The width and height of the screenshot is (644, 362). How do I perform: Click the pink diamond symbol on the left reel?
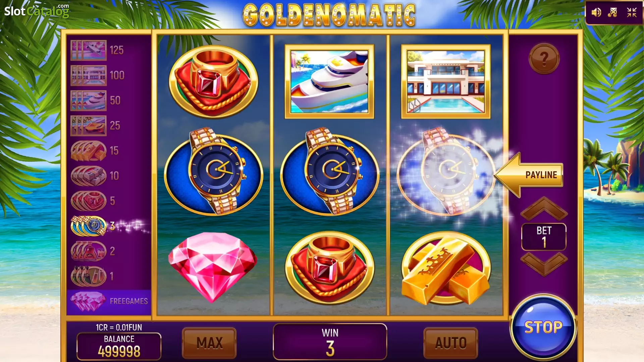click(213, 267)
